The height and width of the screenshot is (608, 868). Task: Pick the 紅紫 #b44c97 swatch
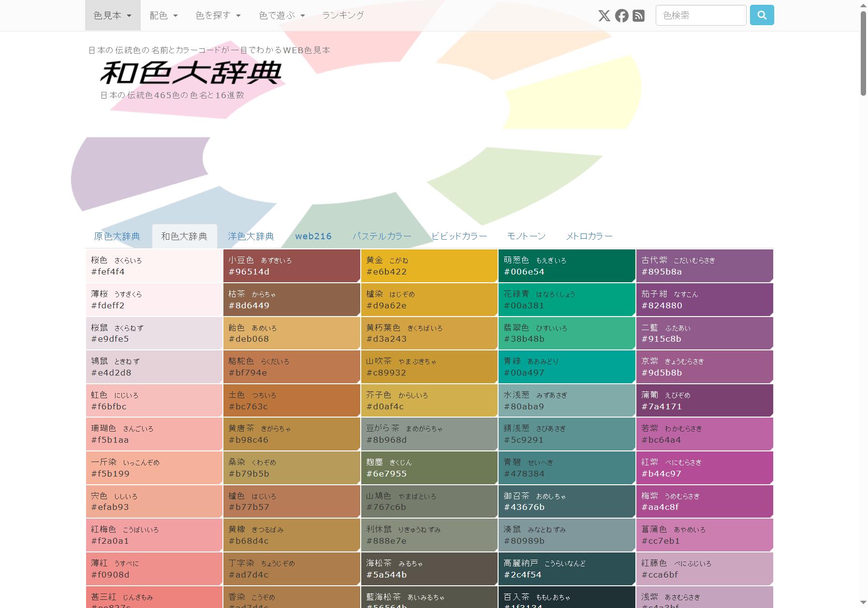(705, 468)
